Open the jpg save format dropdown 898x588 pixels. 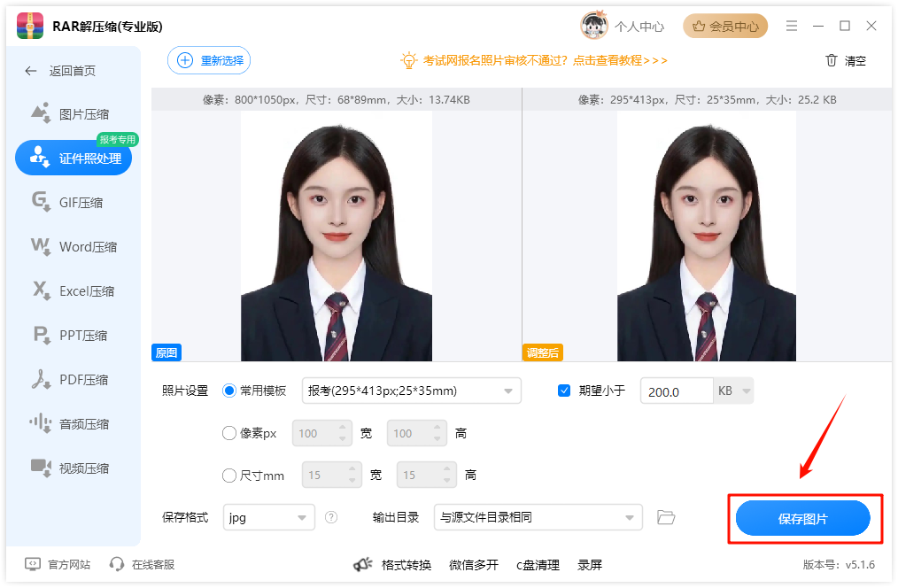(268, 517)
